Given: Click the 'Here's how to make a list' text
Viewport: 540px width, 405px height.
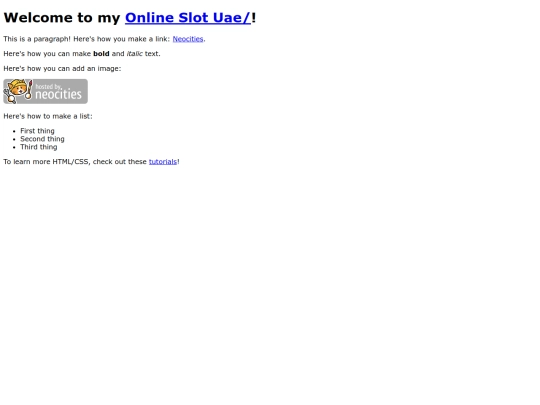Looking at the screenshot, I should 48,116.
